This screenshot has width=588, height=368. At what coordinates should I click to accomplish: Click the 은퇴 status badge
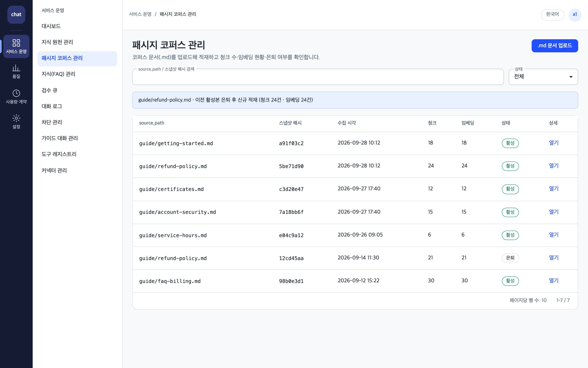(x=510, y=258)
